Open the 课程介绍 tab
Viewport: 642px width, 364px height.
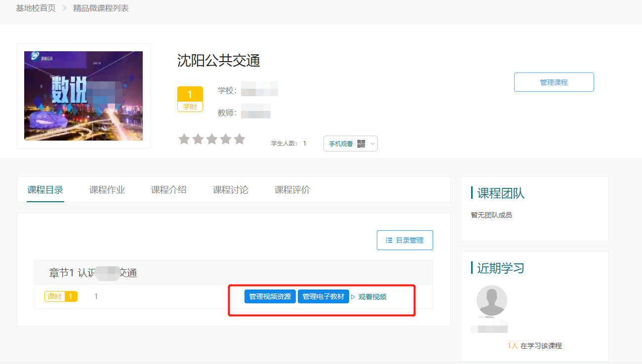(x=169, y=190)
